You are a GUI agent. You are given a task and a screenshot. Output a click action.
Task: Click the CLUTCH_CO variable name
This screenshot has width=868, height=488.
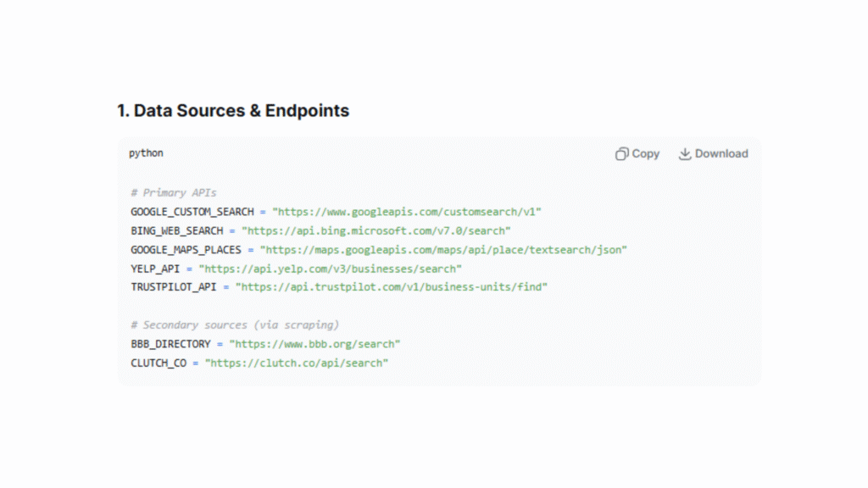pos(158,363)
